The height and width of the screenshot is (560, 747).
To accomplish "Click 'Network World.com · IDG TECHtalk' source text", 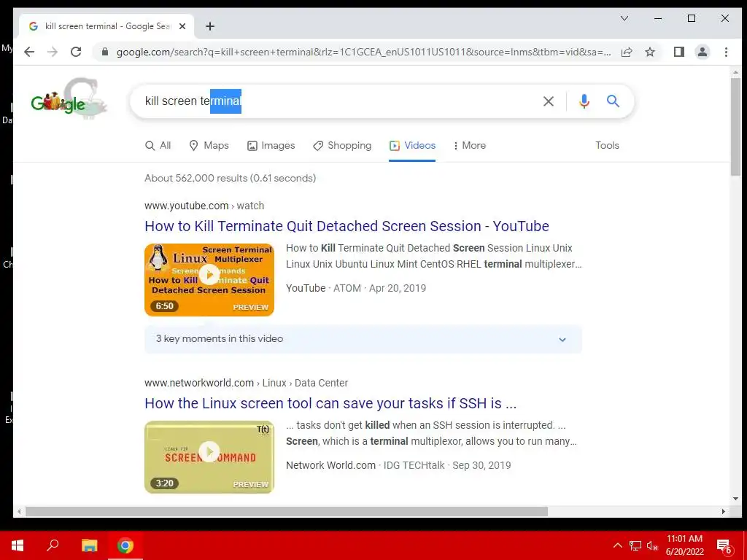I will (365, 465).
